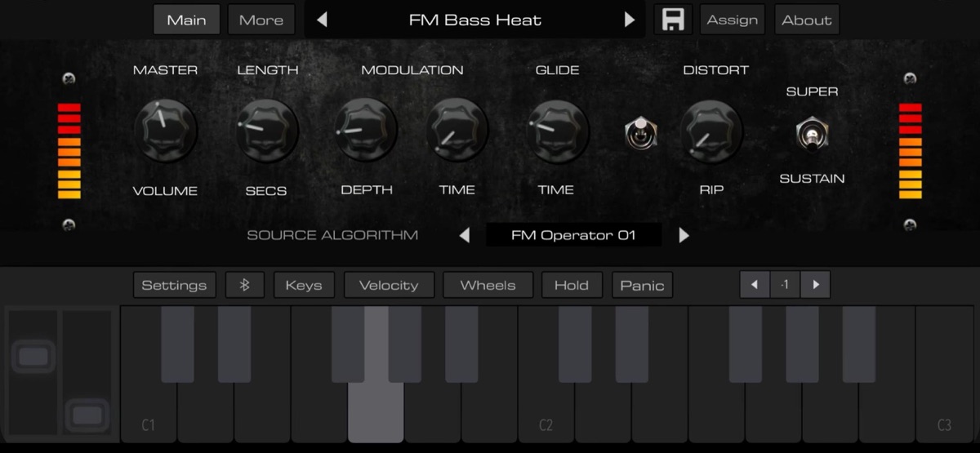Flip the Distort toggle switch
Viewport: 980px width, 453px height.
pyautogui.click(x=641, y=132)
